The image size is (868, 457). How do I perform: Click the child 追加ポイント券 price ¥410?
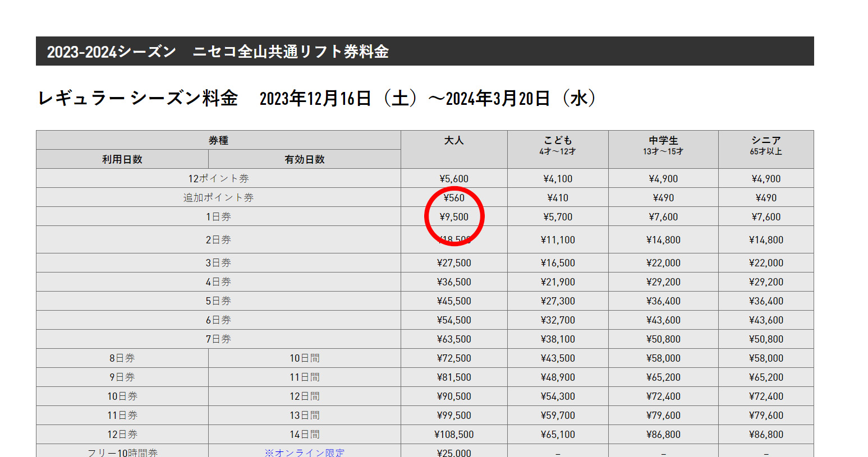558,198
